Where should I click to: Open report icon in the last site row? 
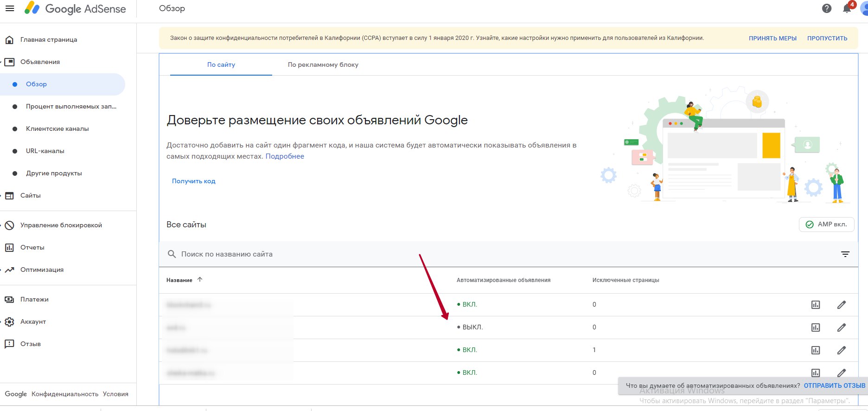[x=816, y=372]
